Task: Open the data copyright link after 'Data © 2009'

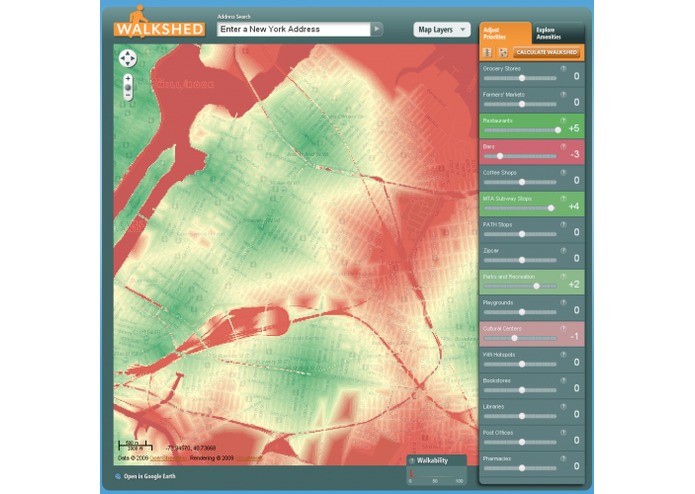Action: coord(168,458)
